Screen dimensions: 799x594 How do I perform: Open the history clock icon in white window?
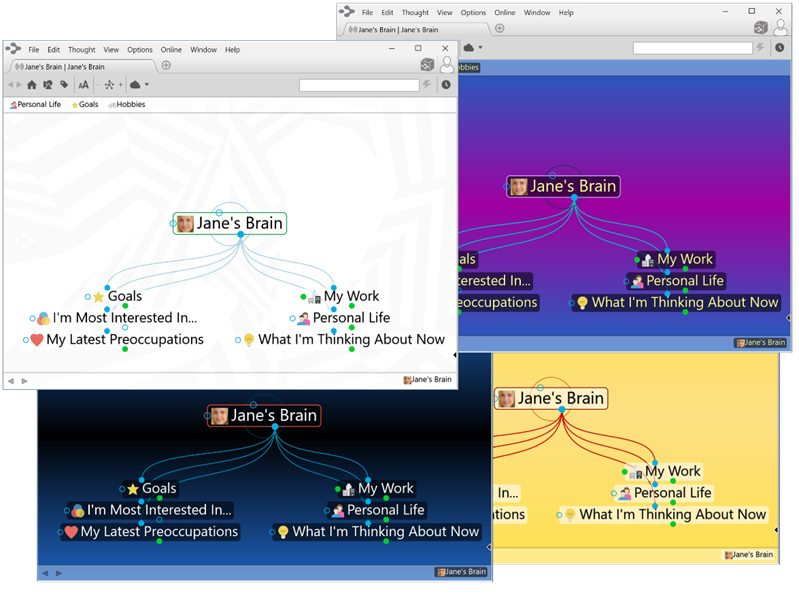tap(445, 85)
